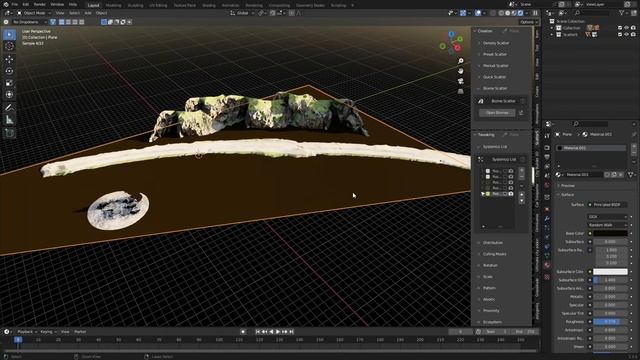Open the timeline Marker menu
Image resolution: width=640 pixels, height=360 pixels.
tap(80, 332)
